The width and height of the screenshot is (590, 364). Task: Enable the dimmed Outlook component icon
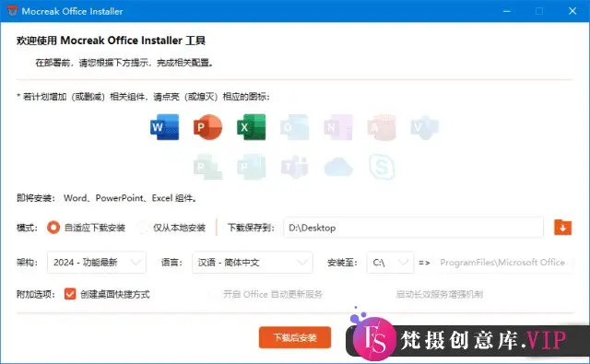(295, 127)
